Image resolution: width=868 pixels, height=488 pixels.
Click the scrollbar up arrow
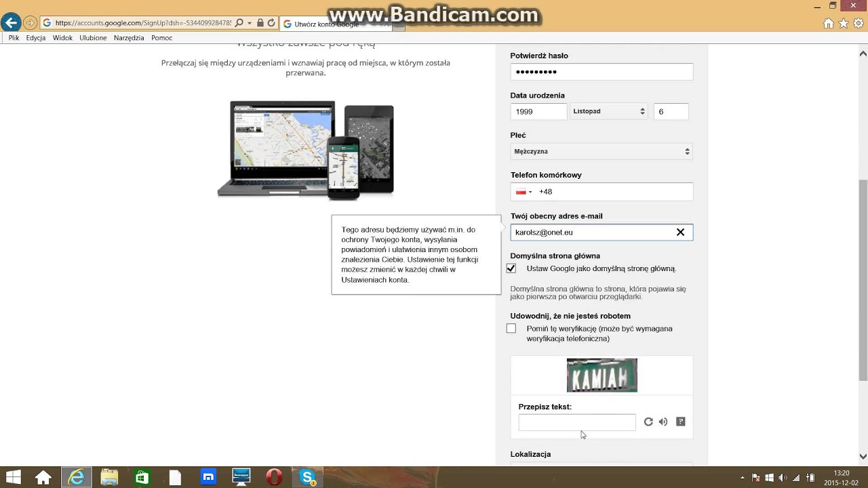coord(863,53)
